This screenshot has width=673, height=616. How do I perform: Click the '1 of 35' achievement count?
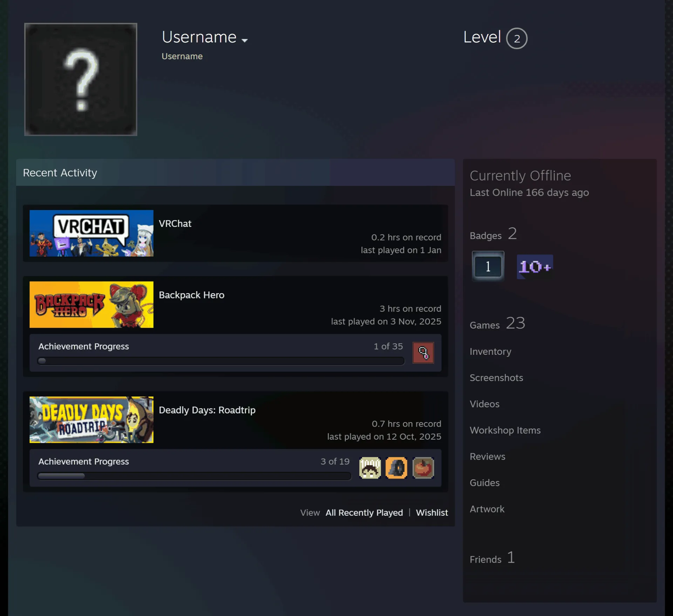click(388, 346)
